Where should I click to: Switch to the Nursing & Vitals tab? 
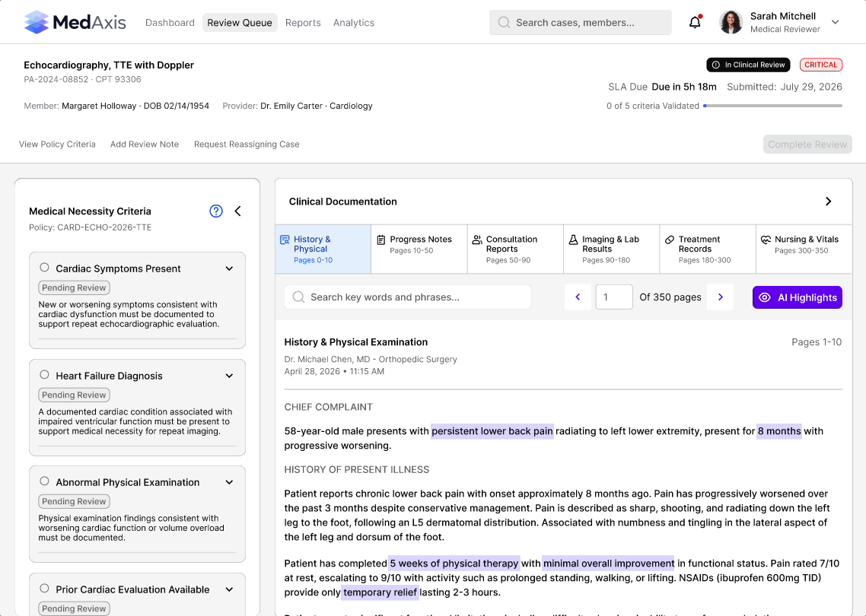(804, 249)
